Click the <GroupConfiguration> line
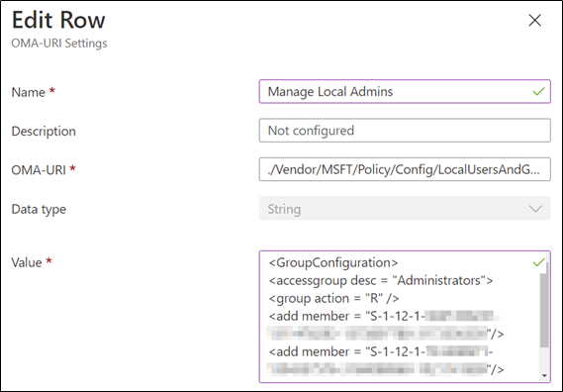 [333, 262]
